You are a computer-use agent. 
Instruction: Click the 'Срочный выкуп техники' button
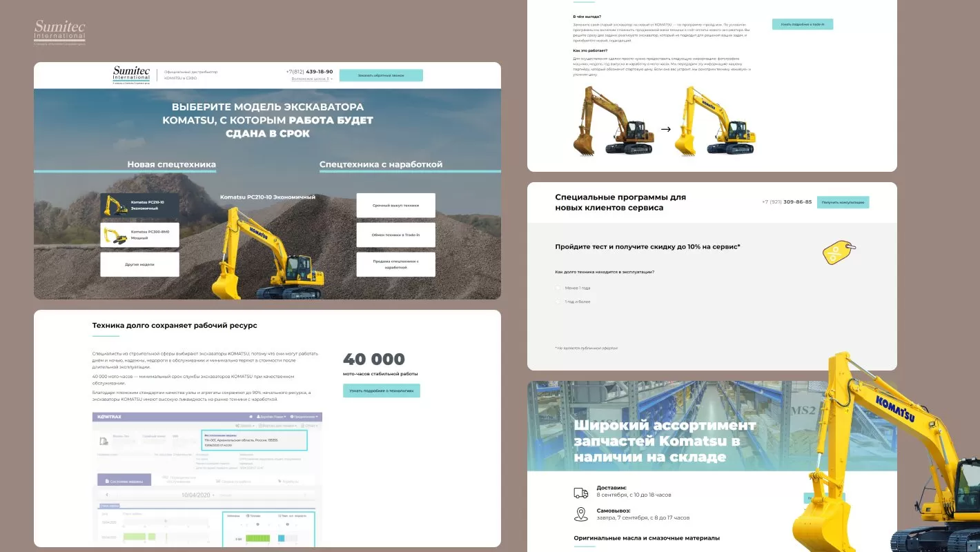click(395, 206)
